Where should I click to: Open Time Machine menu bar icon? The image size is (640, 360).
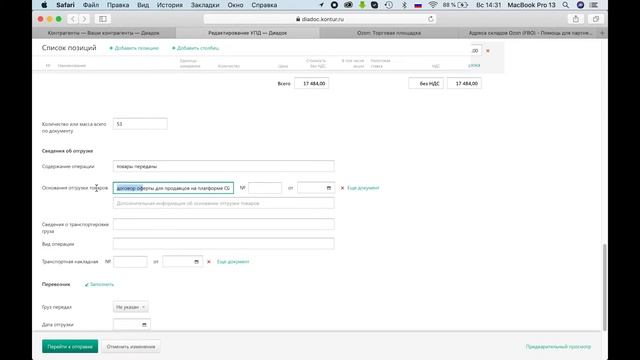click(389, 5)
